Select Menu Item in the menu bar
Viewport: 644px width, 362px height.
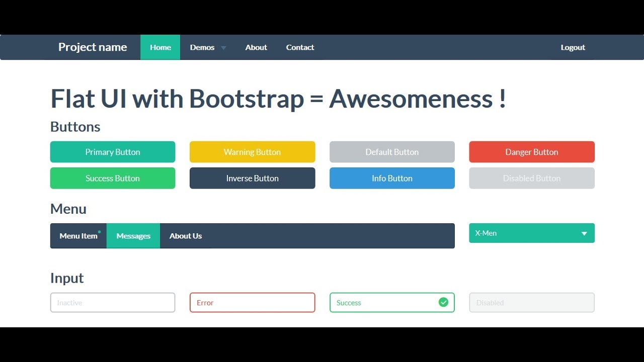point(78,236)
